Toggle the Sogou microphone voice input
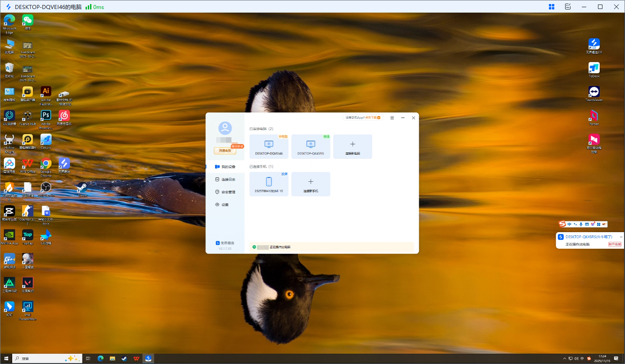The width and height of the screenshot is (625, 364). click(581, 224)
